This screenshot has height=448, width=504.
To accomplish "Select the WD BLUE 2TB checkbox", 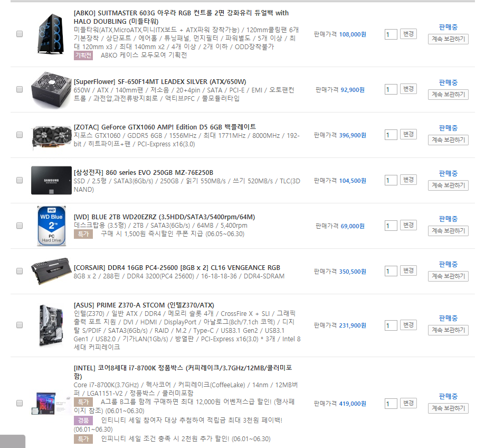I will pos(20,225).
